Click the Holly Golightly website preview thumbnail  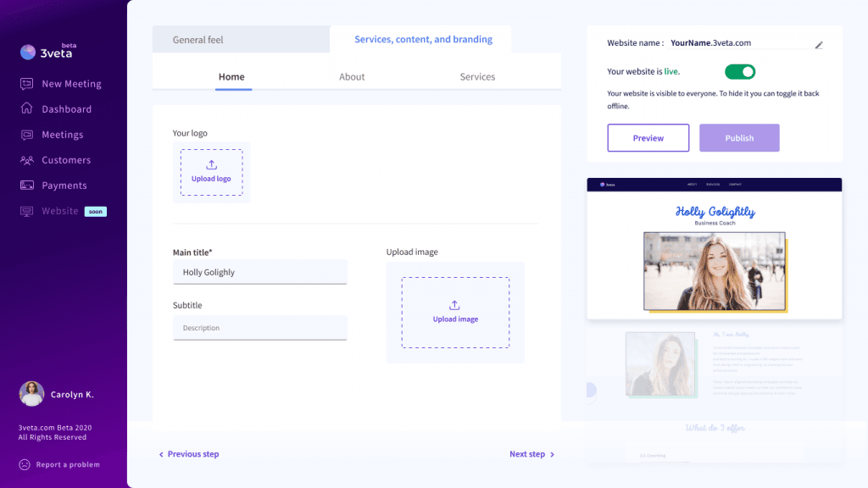tap(714, 248)
